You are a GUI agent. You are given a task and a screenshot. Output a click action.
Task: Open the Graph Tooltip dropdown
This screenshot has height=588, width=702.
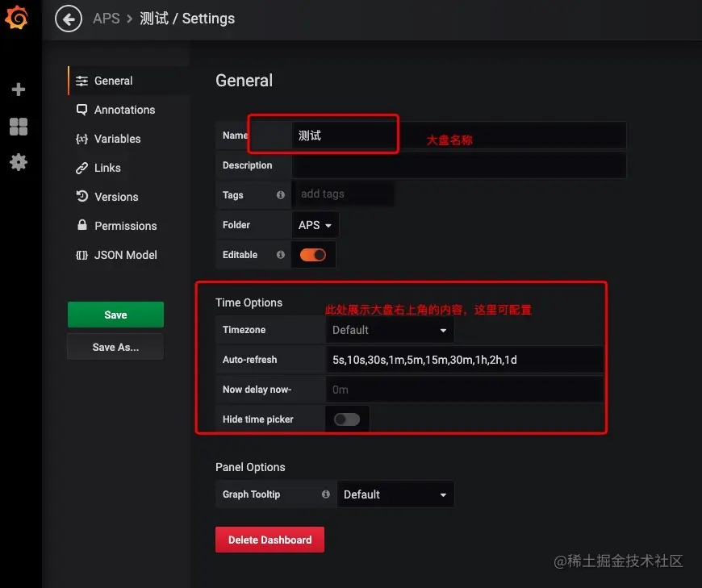point(395,494)
